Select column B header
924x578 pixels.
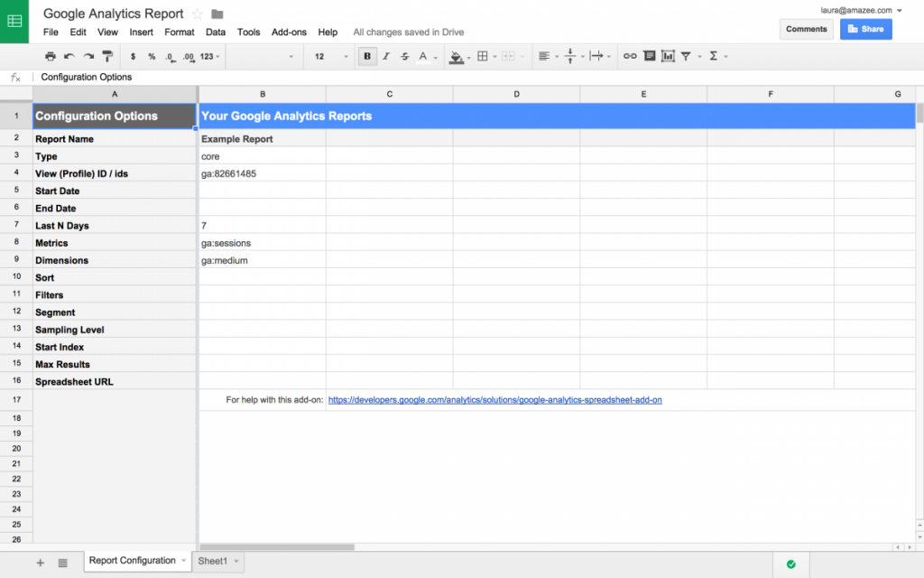(263, 94)
